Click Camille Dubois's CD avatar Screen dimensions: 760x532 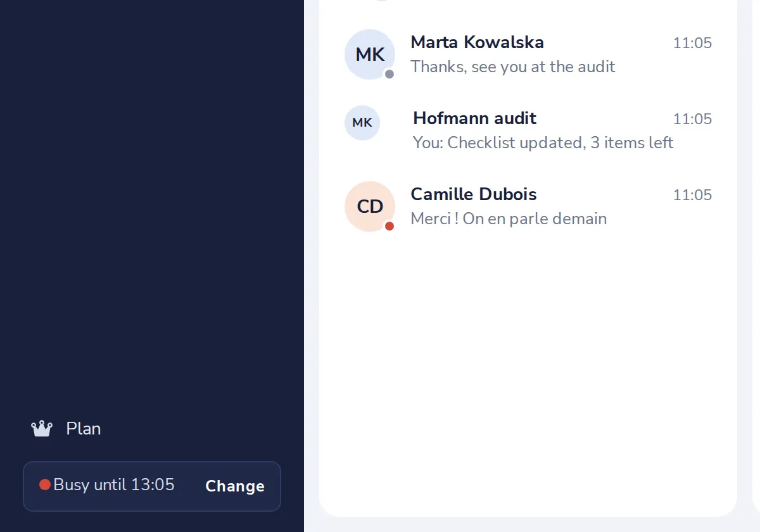(x=370, y=206)
